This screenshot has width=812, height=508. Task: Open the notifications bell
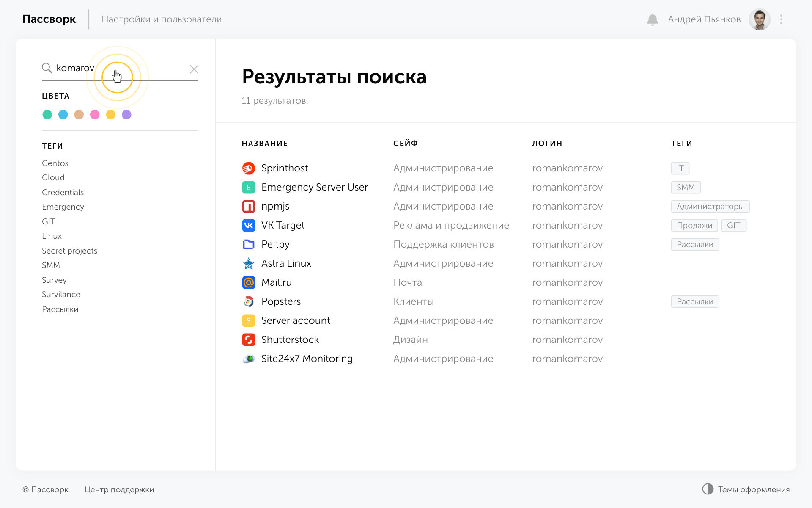[653, 19]
